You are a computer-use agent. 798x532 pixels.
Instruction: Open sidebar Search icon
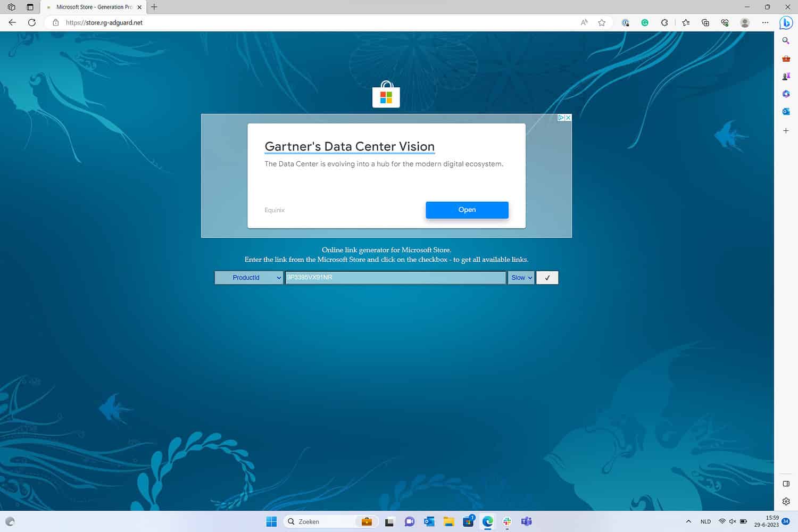(x=786, y=40)
